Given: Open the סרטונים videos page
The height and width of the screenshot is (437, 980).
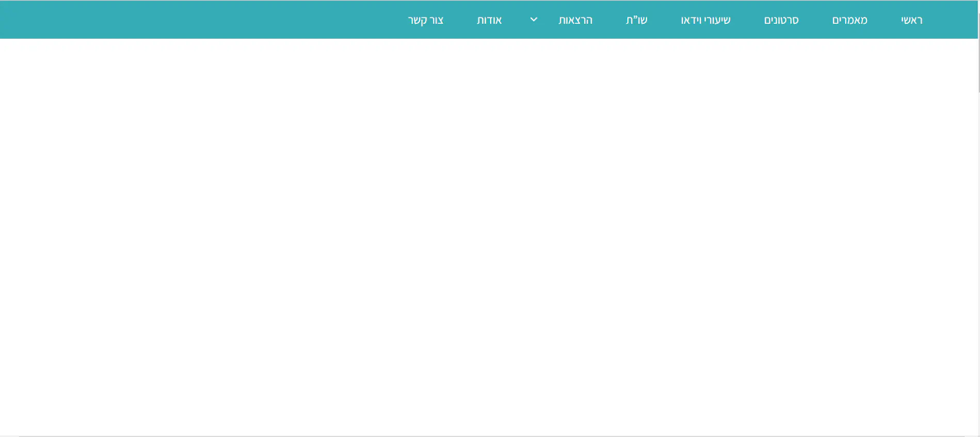Looking at the screenshot, I should pyautogui.click(x=781, y=20).
